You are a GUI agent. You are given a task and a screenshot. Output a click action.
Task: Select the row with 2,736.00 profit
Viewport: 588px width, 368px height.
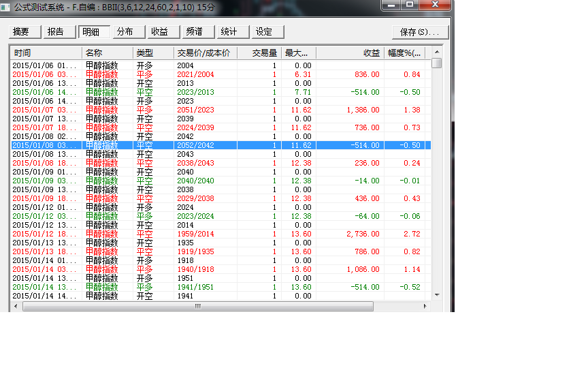pos(204,234)
